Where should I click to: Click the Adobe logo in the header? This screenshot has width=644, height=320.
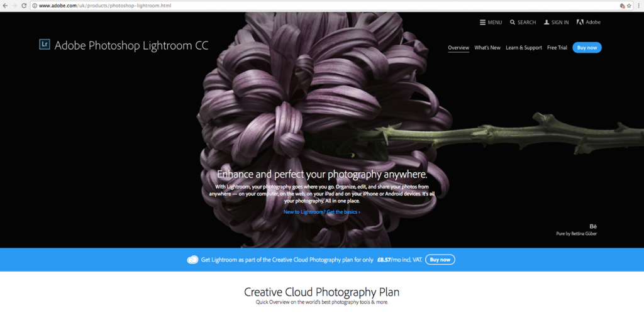pos(589,22)
